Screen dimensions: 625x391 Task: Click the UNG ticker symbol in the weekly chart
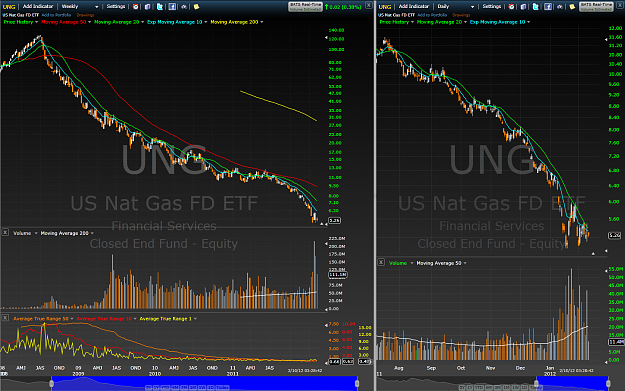point(9,7)
